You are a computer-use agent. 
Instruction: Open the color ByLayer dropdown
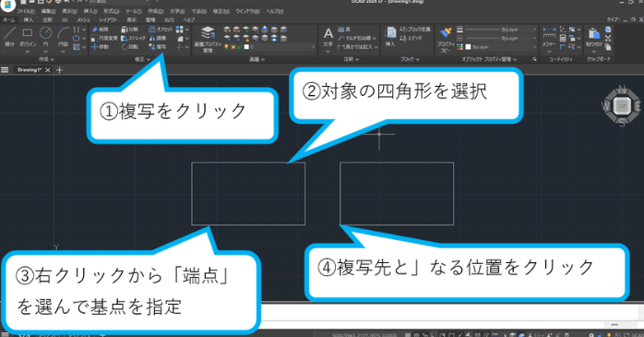tap(534, 47)
